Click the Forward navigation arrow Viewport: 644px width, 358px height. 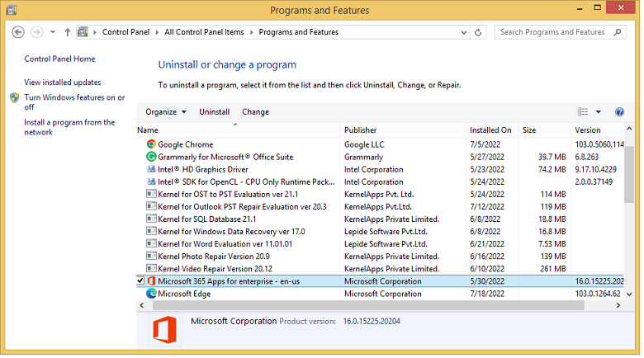coord(37,32)
